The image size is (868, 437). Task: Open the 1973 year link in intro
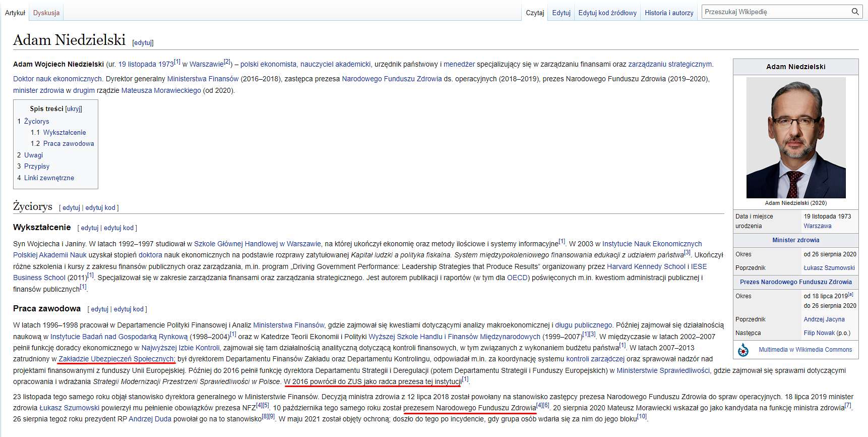(165, 64)
